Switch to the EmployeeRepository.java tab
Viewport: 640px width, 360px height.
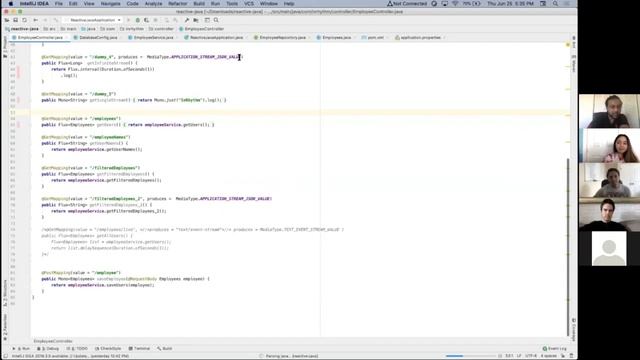pos(282,38)
